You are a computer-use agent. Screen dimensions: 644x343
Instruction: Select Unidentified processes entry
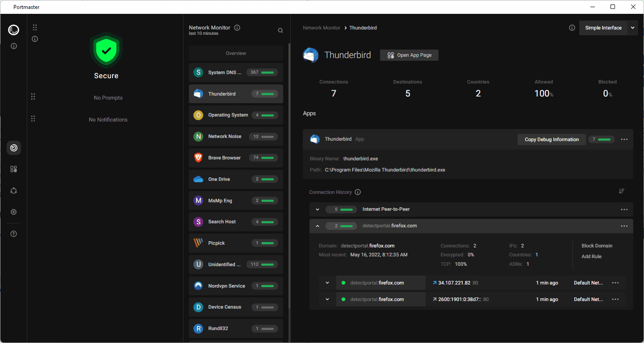[236, 264]
